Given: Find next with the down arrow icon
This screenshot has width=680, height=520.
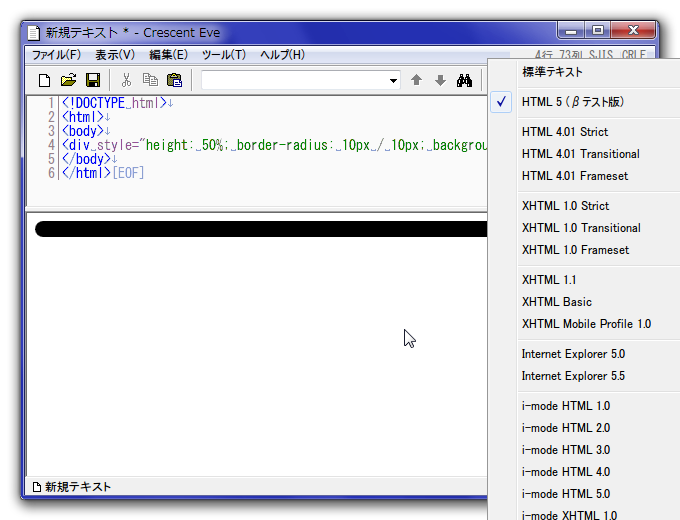Looking at the screenshot, I should tap(440, 80).
